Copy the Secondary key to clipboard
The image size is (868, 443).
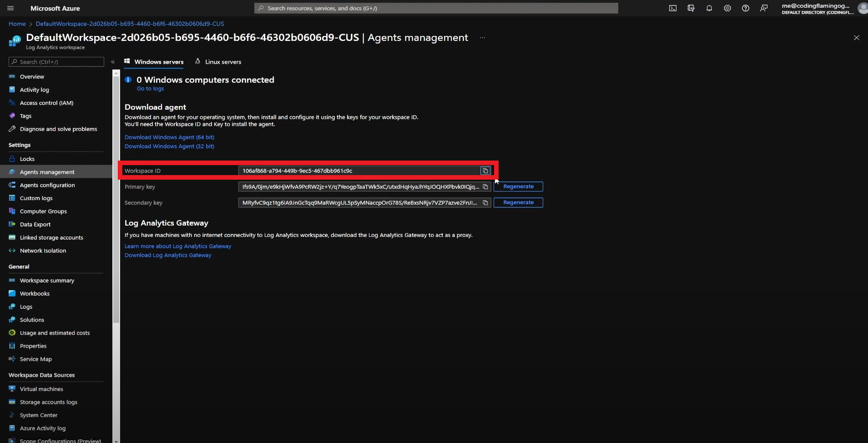[x=485, y=202]
